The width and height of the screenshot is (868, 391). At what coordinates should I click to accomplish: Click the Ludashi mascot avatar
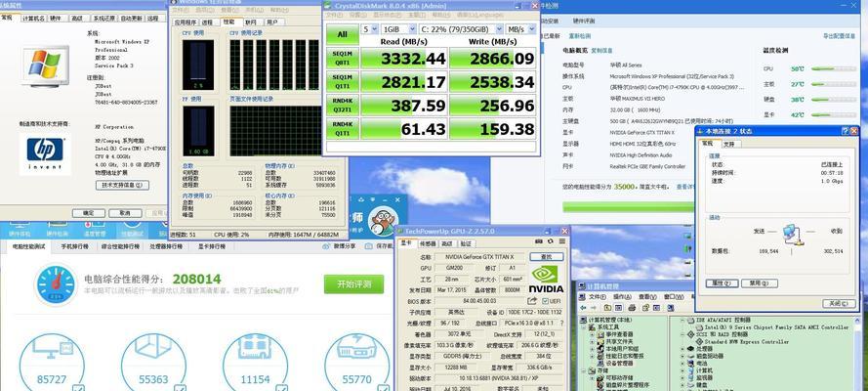click(x=384, y=221)
